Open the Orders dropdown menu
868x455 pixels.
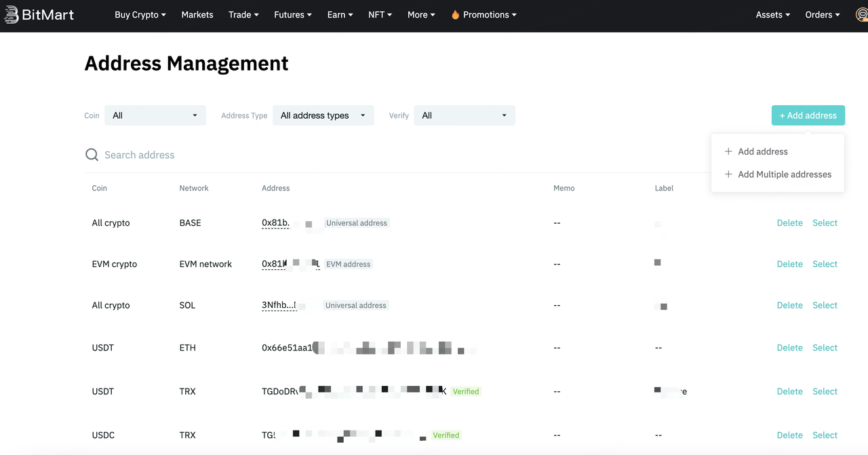coord(822,15)
